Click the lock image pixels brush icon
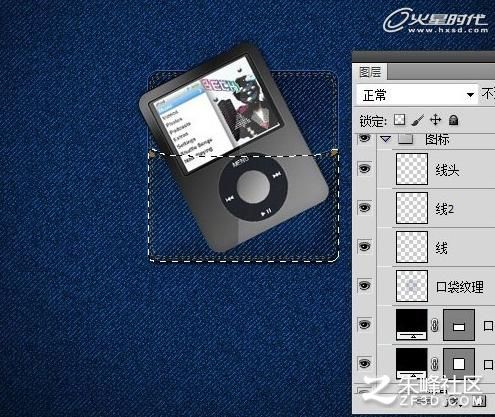Image resolution: width=495 pixels, height=417 pixels. (x=418, y=120)
